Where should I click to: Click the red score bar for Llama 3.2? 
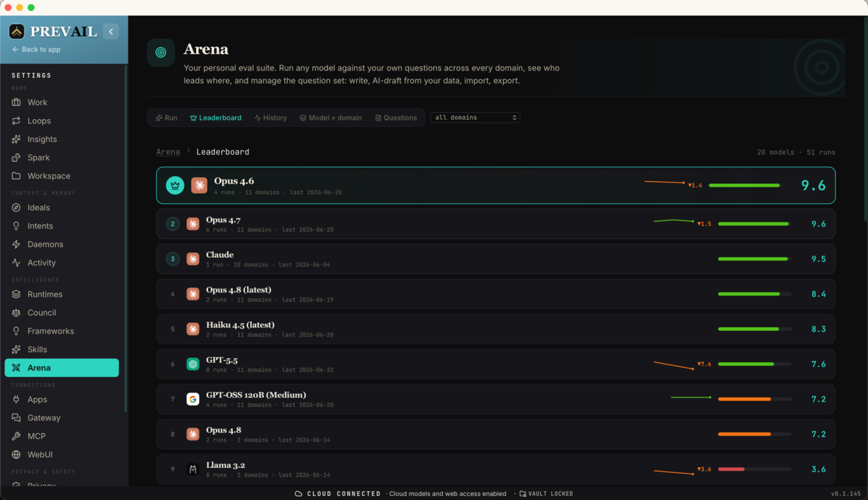pyautogui.click(x=755, y=469)
